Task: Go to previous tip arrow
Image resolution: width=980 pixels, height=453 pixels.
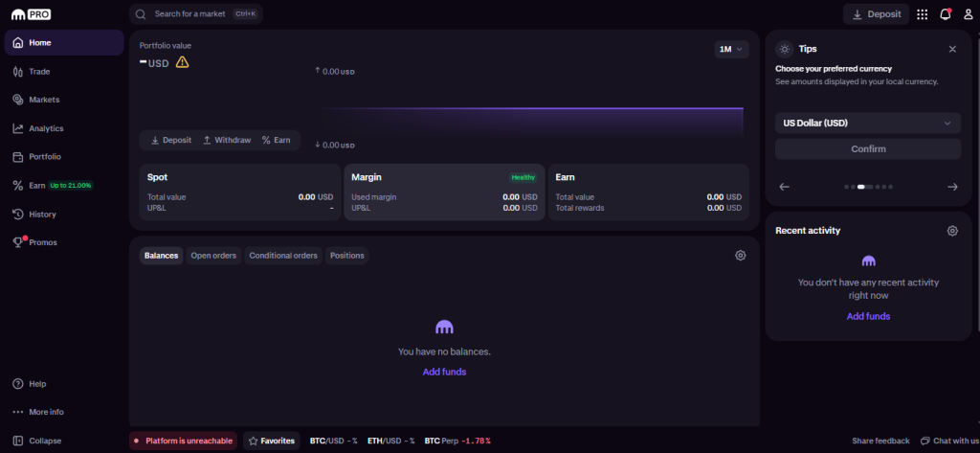Action: (x=785, y=187)
